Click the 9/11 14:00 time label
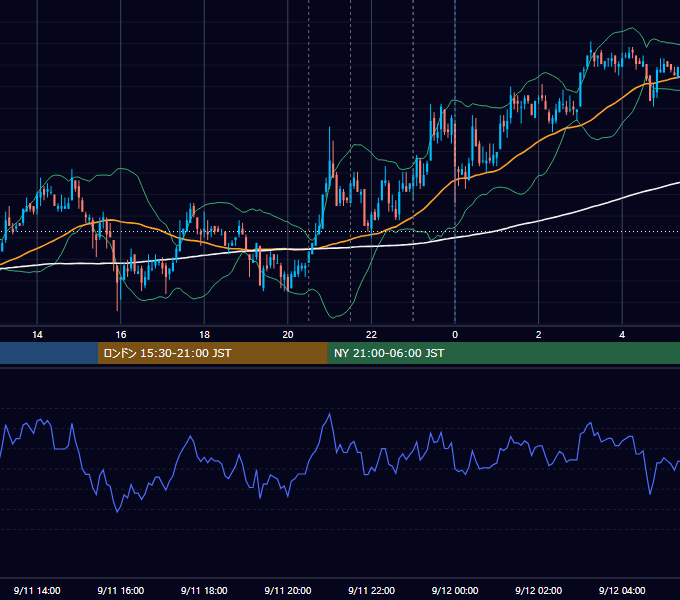The width and height of the screenshot is (680, 600). coord(37,590)
